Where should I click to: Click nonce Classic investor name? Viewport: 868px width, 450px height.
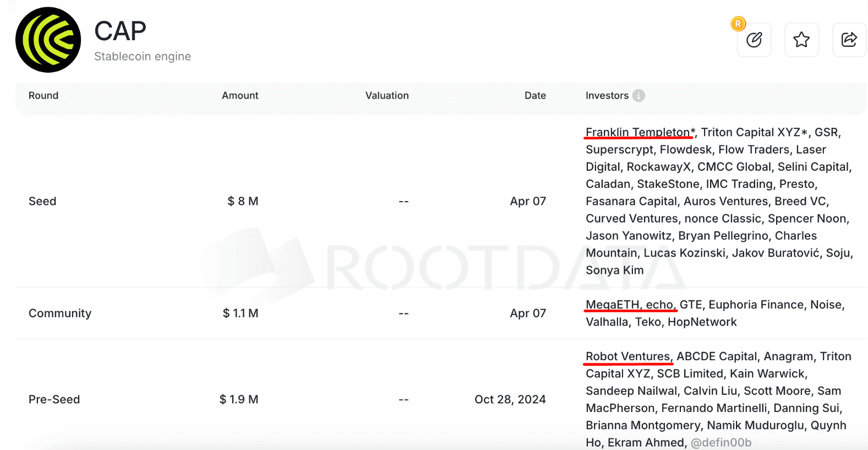[723, 218]
